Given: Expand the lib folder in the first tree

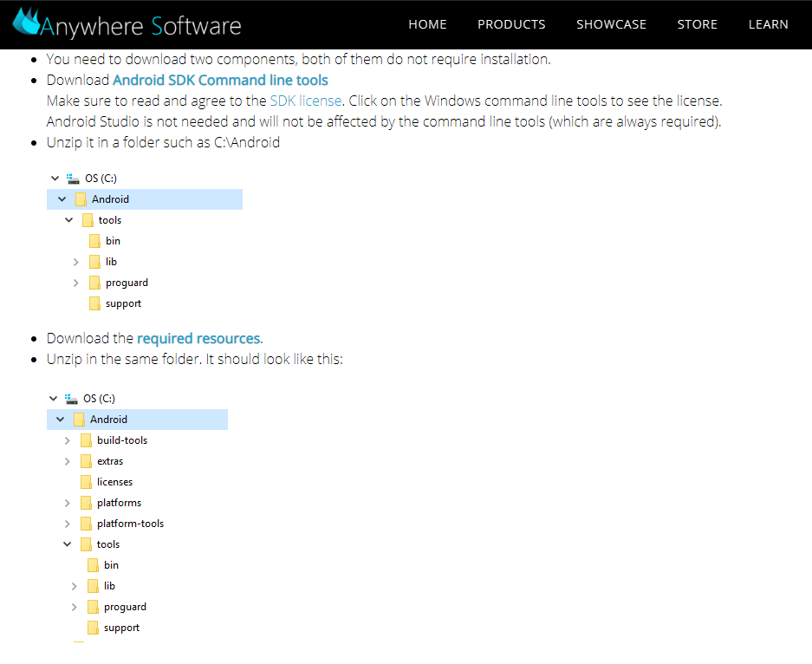Looking at the screenshot, I should [76, 262].
